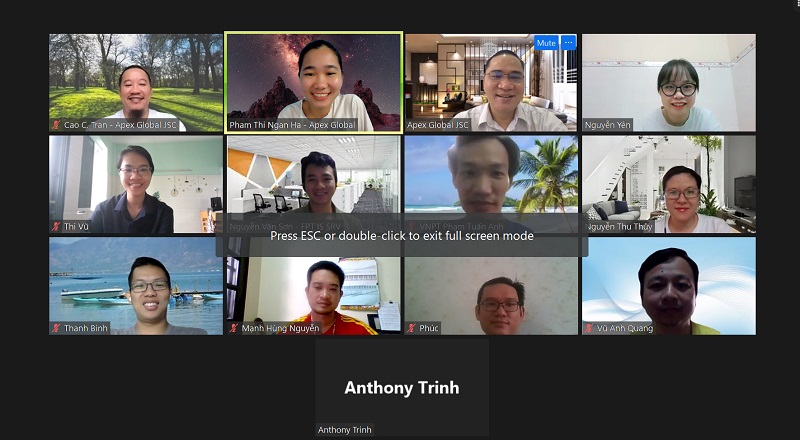Select Thanh Binh's video tile with boats
Screen dimensions: 800x440
(x=136, y=286)
